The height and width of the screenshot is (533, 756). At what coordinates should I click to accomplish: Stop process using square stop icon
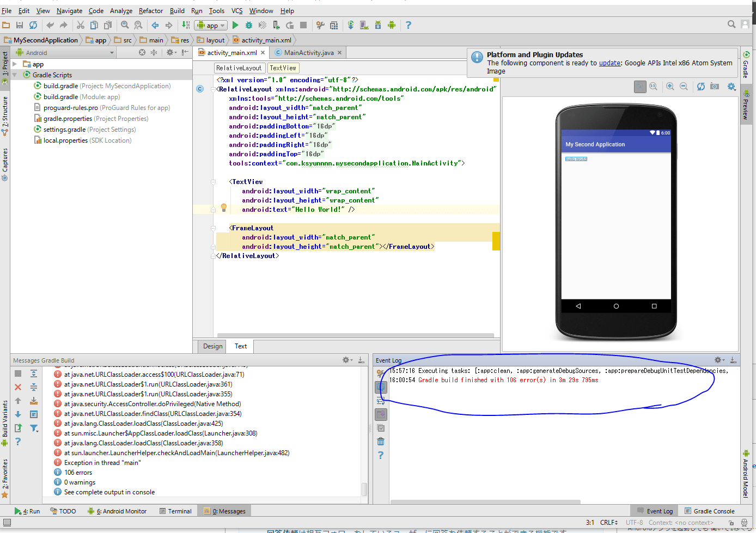pos(303,25)
